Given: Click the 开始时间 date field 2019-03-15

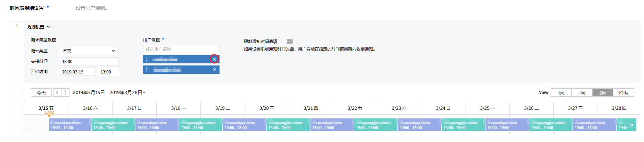Looking at the screenshot, I should 77,72.
